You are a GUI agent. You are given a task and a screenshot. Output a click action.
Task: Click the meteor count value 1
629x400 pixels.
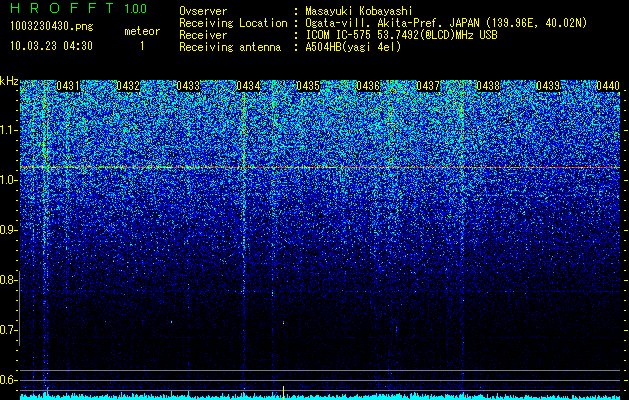point(142,46)
